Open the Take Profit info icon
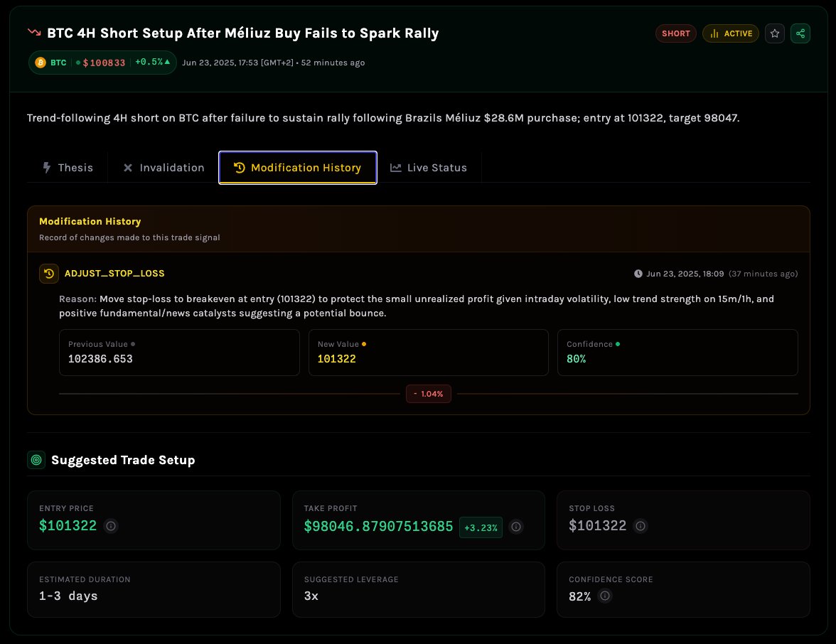Screen dimensions: 836x644 click(516, 526)
